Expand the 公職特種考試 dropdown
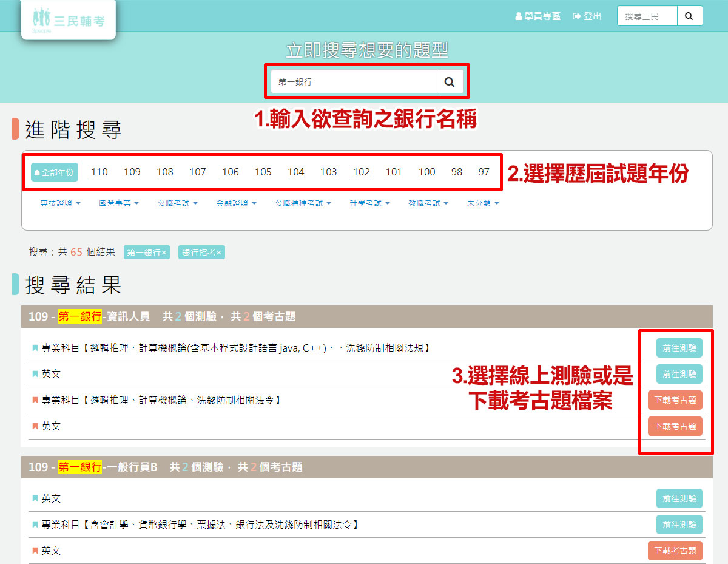This screenshot has height=564, width=728. [x=303, y=203]
